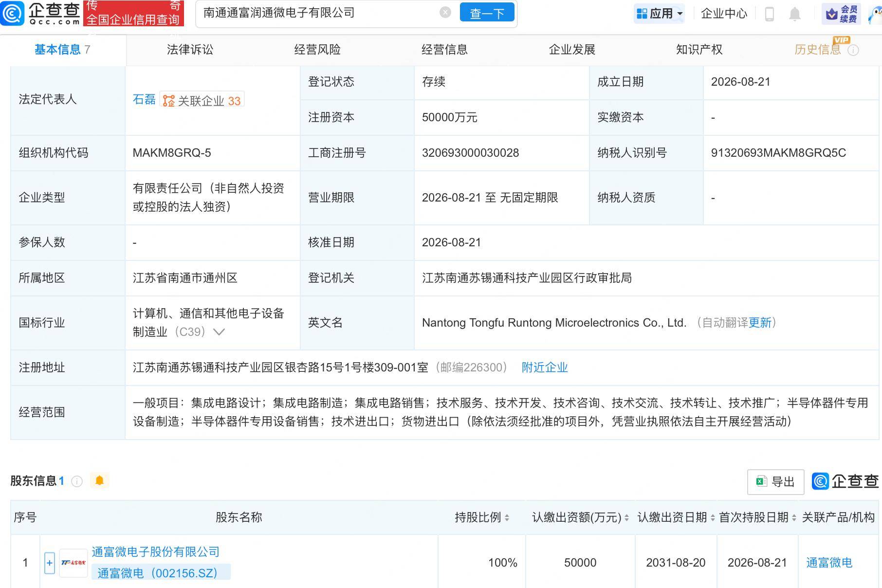This screenshot has width=882, height=588.
Task: Click info icon beside 历史信息
Action: (853, 50)
